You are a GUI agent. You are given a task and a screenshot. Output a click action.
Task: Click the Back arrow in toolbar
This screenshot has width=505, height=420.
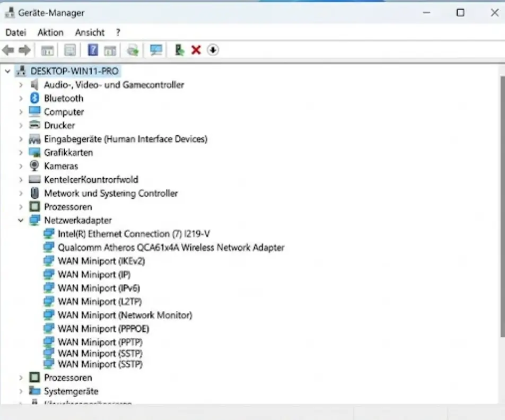8,50
